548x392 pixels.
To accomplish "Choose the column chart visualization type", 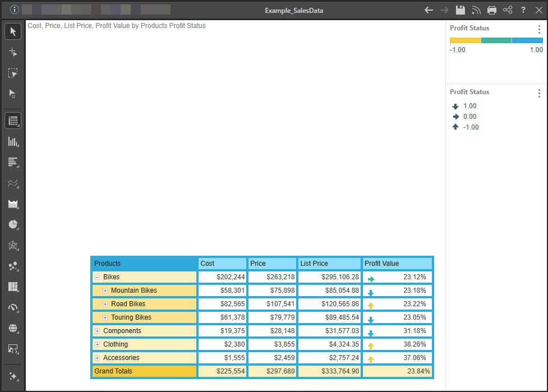I will (x=13, y=141).
